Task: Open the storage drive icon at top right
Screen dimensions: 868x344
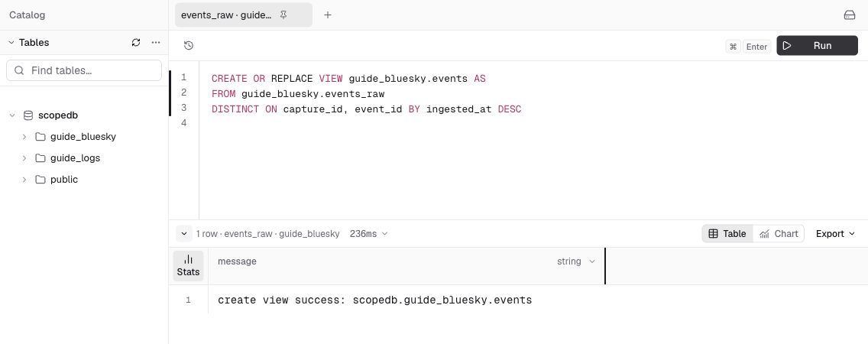Action: pyautogui.click(x=849, y=15)
